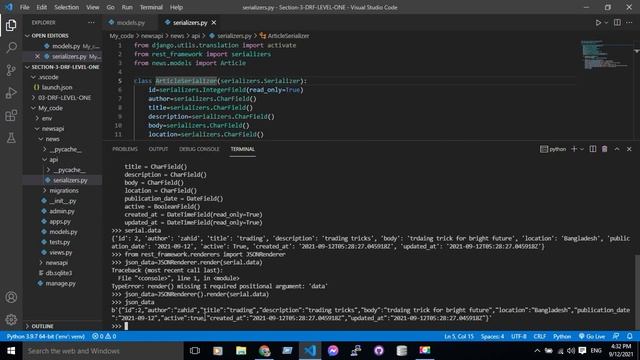Viewport: 640px width, 360px height.
Task: Run Python file with play icon
Action: tap(598, 22)
